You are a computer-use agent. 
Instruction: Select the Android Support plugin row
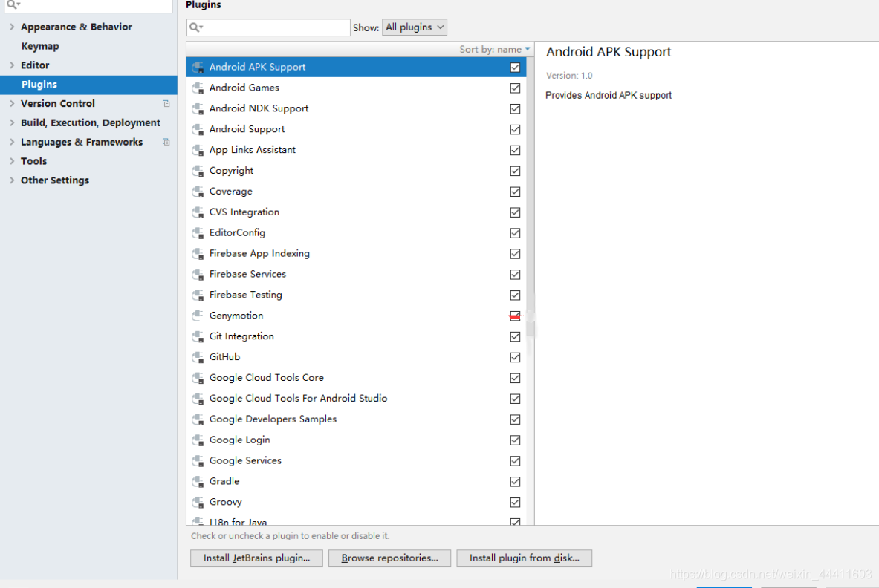point(356,129)
